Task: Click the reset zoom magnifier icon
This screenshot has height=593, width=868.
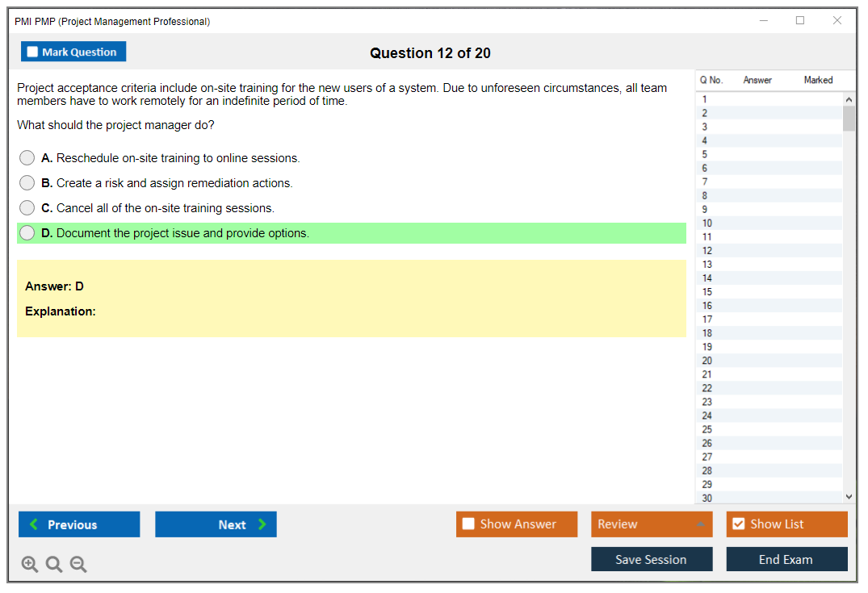Action: 54,565
